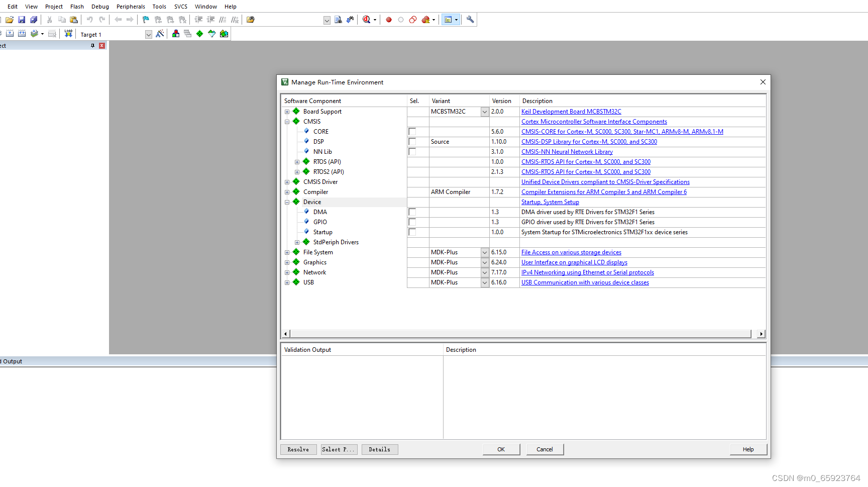
Task: Click the LOAD download to flash icon
Action: click(68, 34)
